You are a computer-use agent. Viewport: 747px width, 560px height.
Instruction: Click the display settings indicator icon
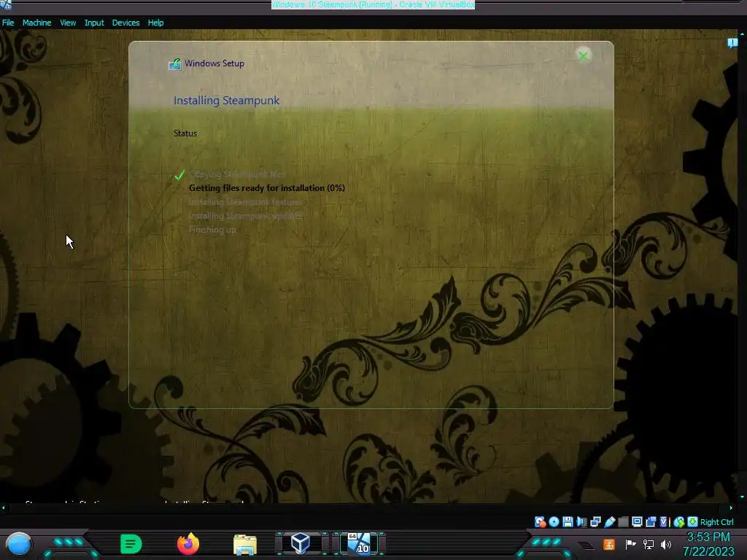click(637, 522)
